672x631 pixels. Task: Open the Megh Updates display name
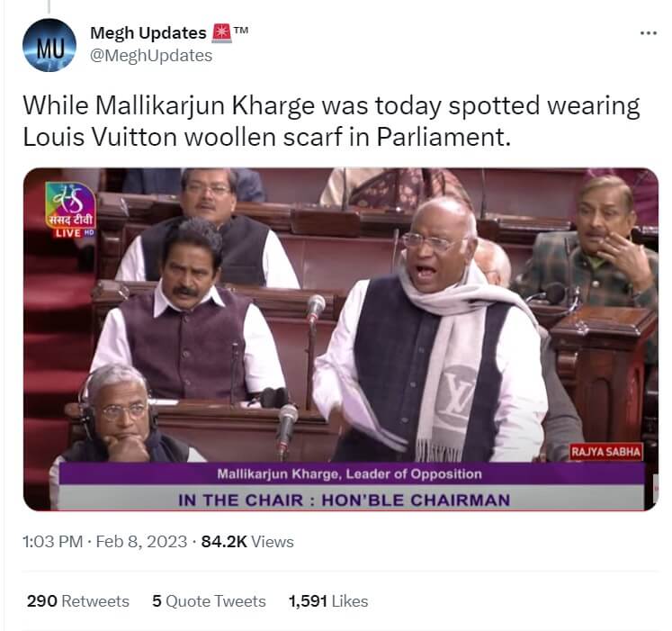click(x=148, y=33)
